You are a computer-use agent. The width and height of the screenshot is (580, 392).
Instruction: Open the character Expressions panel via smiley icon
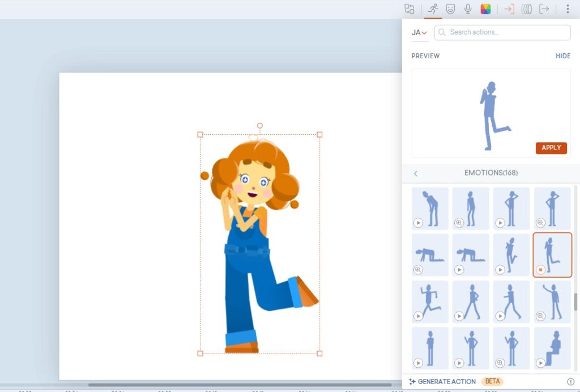point(450,8)
